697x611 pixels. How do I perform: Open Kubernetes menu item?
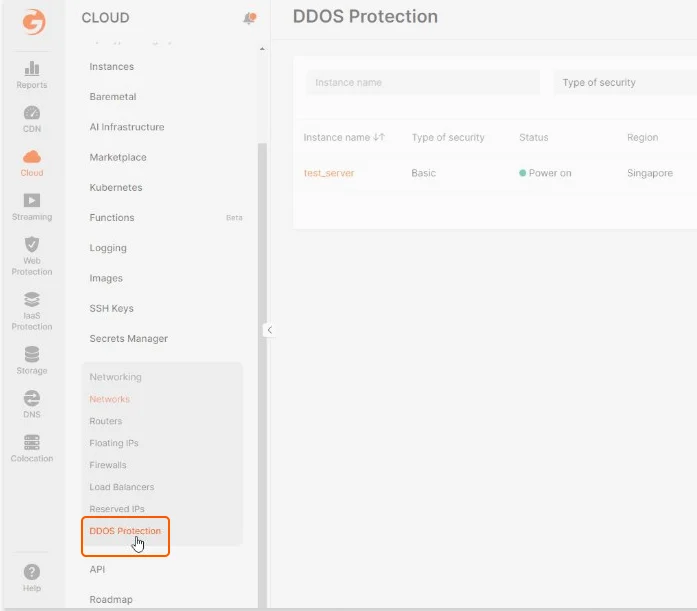pos(116,188)
